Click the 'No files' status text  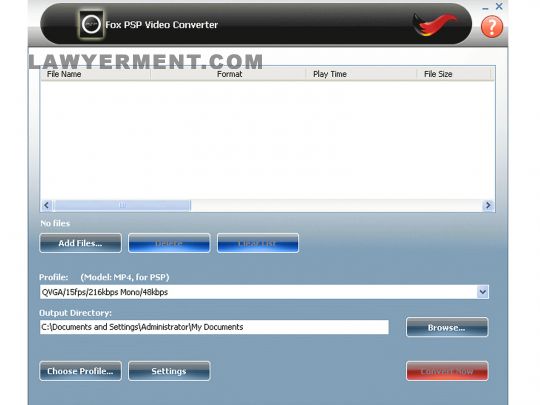(x=55, y=223)
